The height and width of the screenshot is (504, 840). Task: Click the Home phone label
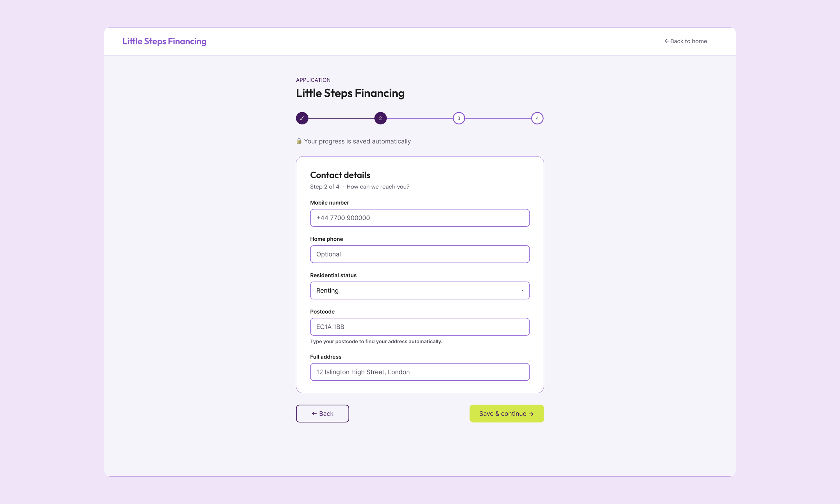click(x=326, y=239)
